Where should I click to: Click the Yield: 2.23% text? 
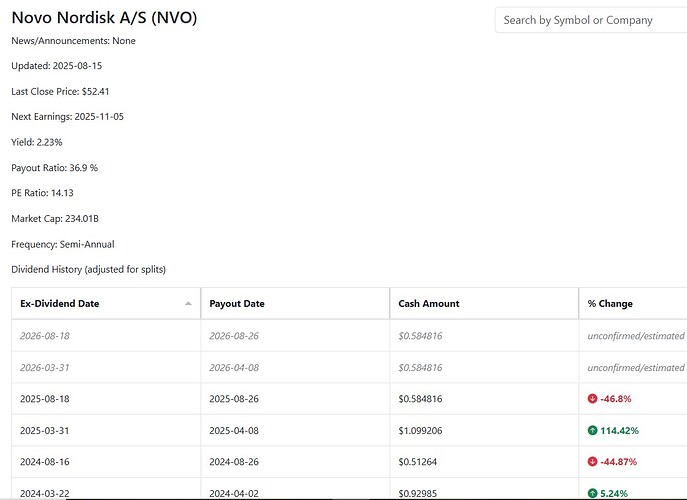tap(37, 142)
